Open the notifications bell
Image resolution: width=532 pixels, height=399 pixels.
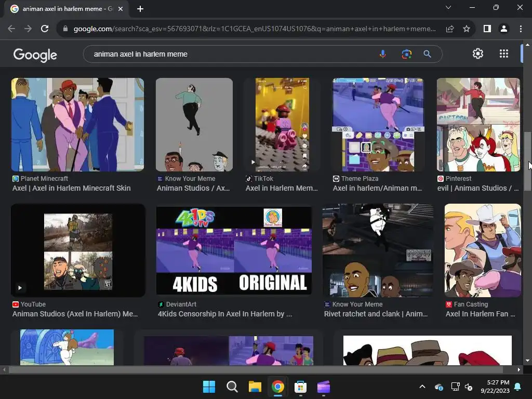518,387
